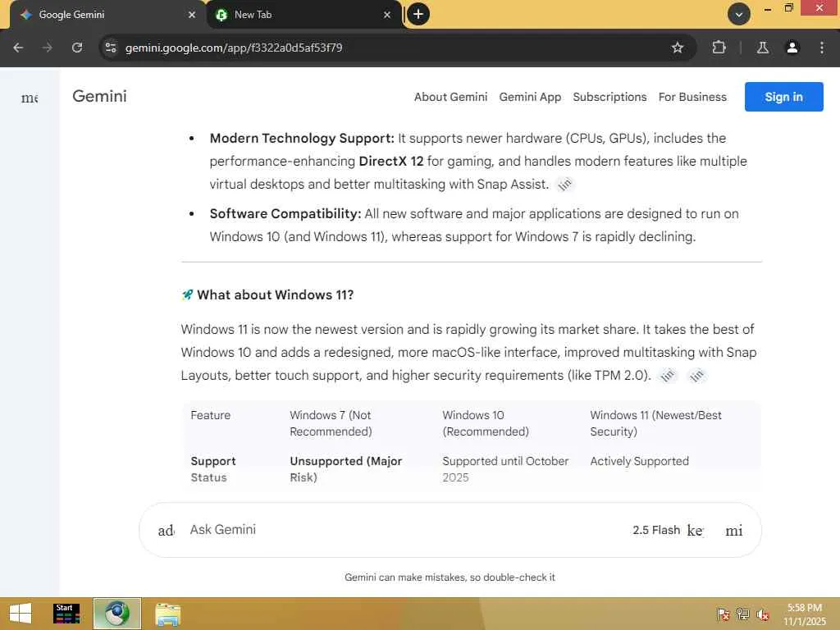Click the muted volume tray icon
This screenshot has width=840, height=630.
pyautogui.click(x=762, y=614)
